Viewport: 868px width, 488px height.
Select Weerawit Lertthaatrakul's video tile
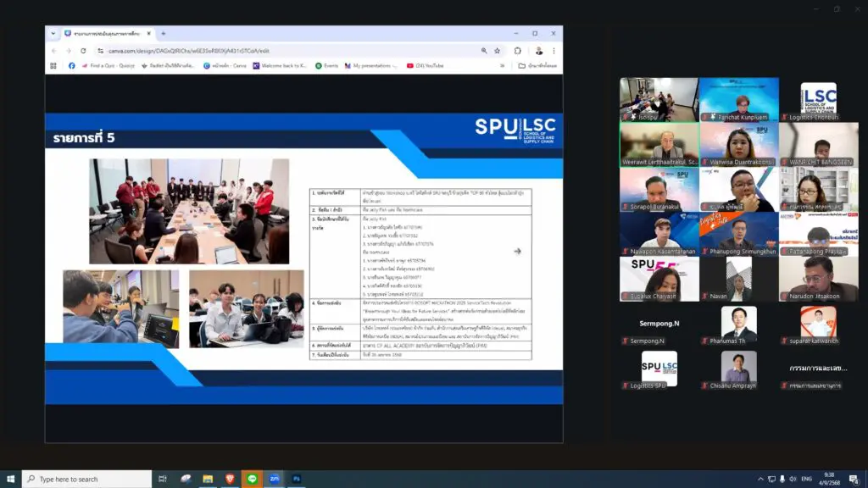(x=659, y=143)
